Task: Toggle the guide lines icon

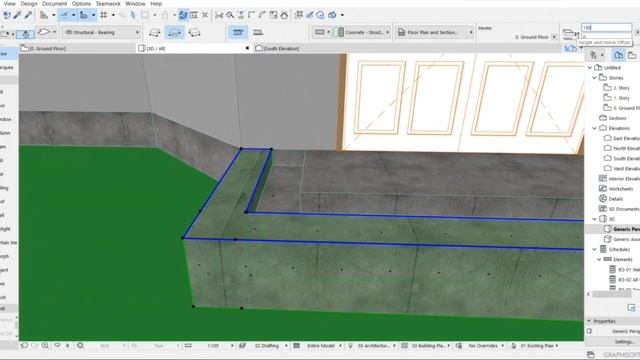Action: tap(64, 15)
